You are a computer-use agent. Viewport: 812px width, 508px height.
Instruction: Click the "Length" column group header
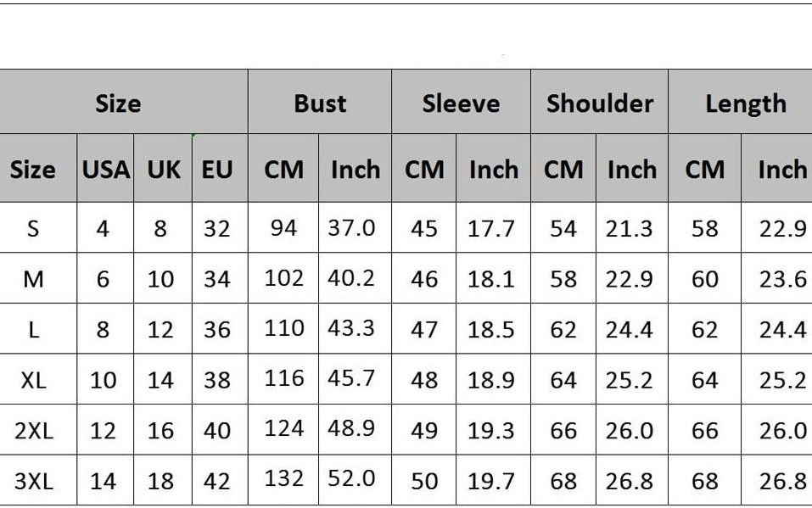pyautogui.click(x=745, y=103)
